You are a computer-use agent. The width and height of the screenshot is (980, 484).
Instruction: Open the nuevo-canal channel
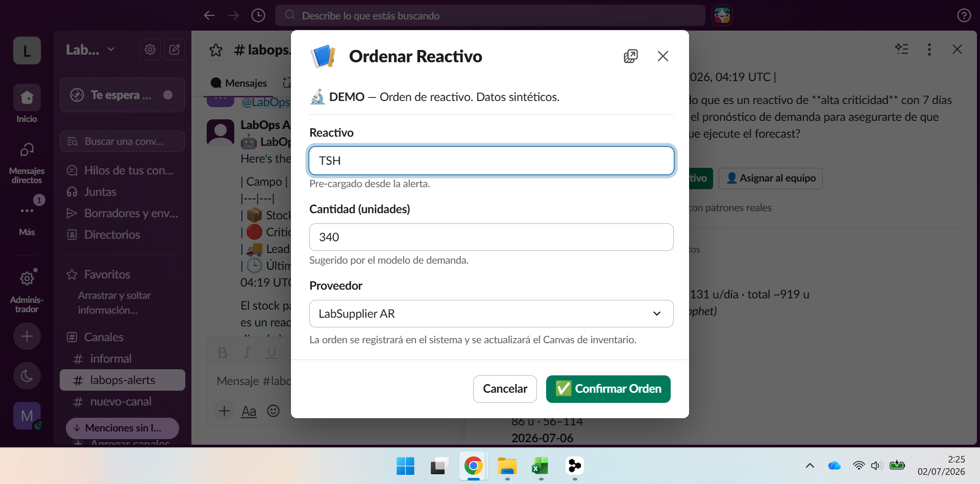coord(122,401)
